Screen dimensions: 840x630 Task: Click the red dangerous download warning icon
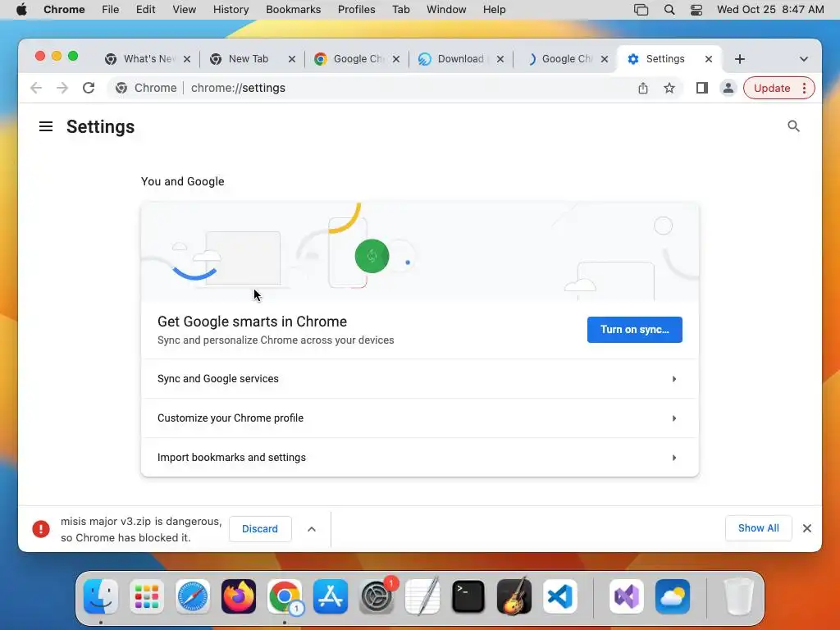coord(41,529)
